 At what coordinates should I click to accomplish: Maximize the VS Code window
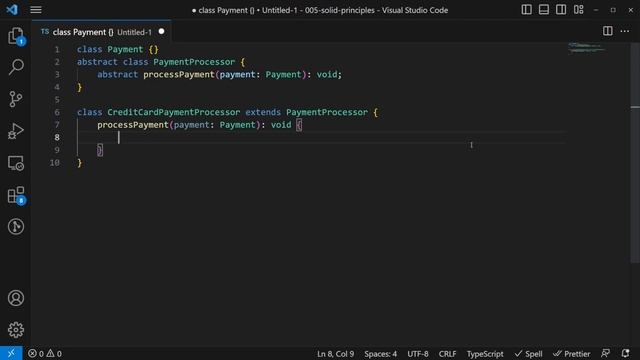pyautogui.click(x=613, y=10)
